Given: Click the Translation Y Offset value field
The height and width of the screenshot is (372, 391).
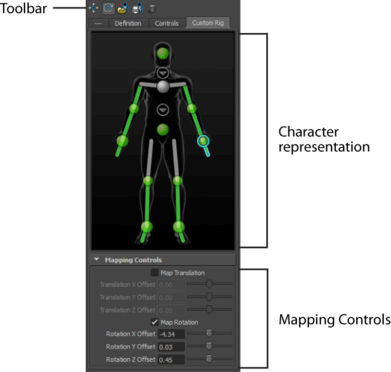Looking at the screenshot, I should point(171,298).
